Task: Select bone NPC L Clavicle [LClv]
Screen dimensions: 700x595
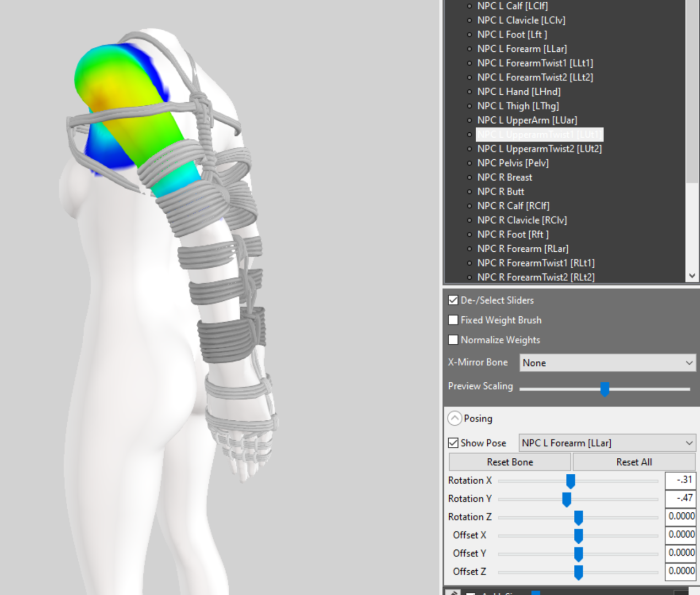Action: (x=521, y=20)
